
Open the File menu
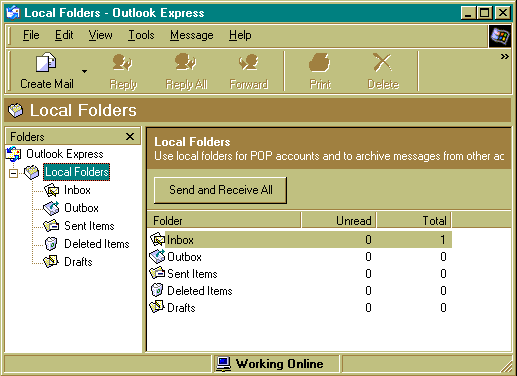31,35
